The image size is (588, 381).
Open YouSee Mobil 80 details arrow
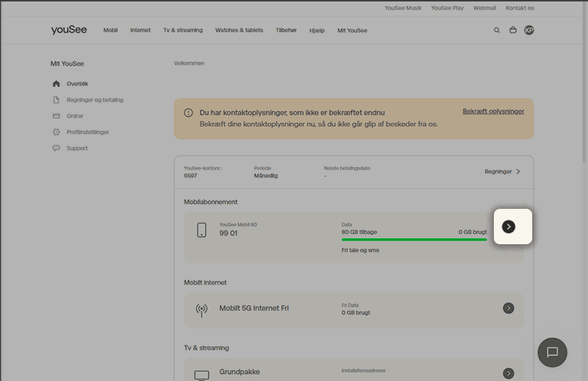[509, 227]
